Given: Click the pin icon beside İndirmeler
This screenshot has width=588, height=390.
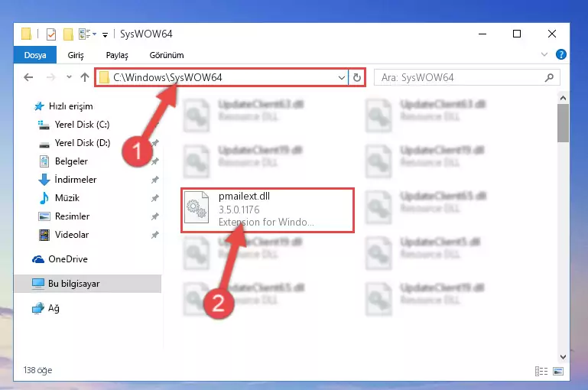Looking at the screenshot, I should [155, 180].
